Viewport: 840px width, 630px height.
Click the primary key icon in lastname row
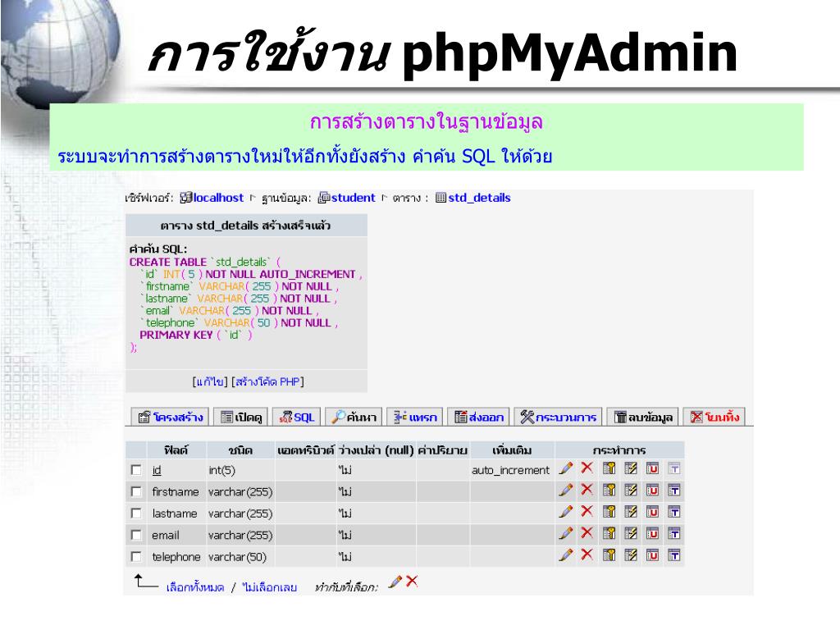tap(609, 512)
